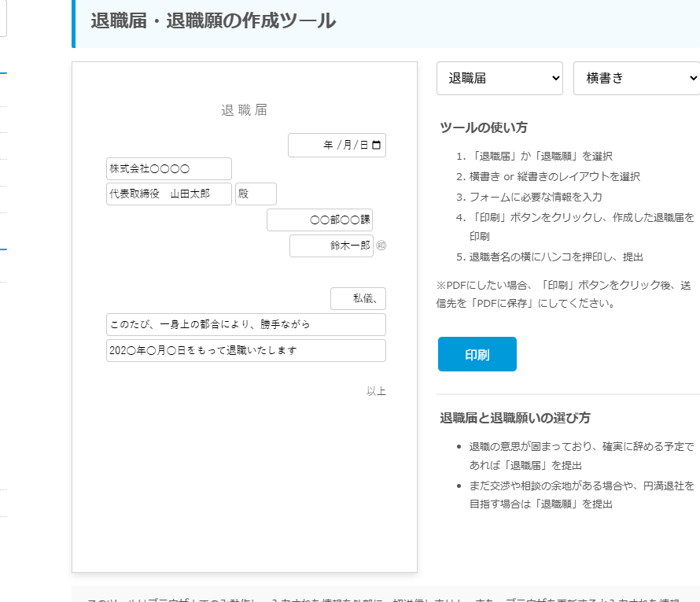Click the 印 seal mark beside 鈴木一郎

coord(381,246)
